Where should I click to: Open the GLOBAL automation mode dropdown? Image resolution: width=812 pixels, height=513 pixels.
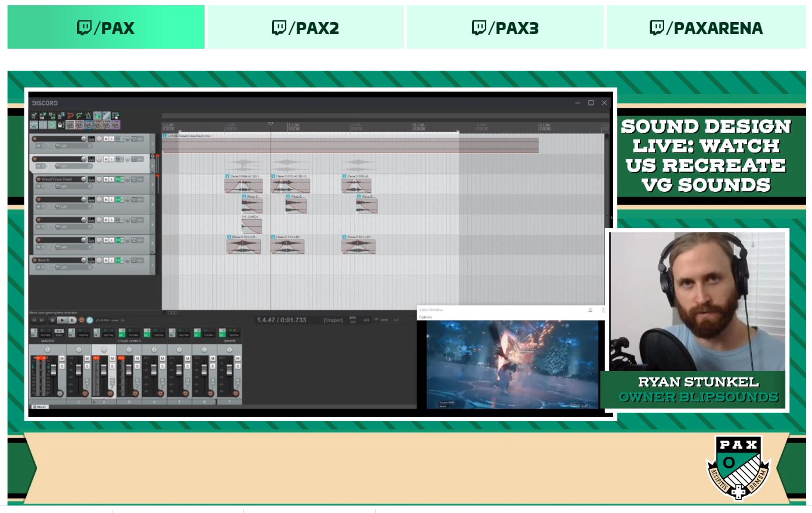(x=110, y=321)
